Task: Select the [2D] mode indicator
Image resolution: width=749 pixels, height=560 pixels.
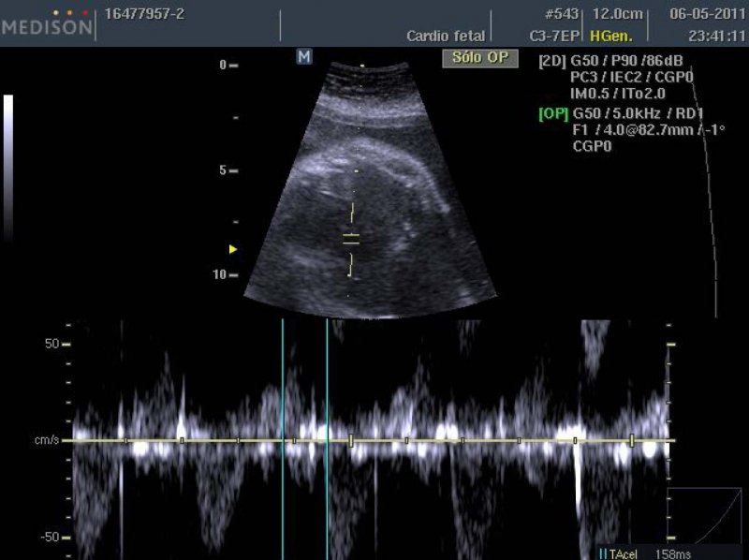Action: click(551, 62)
